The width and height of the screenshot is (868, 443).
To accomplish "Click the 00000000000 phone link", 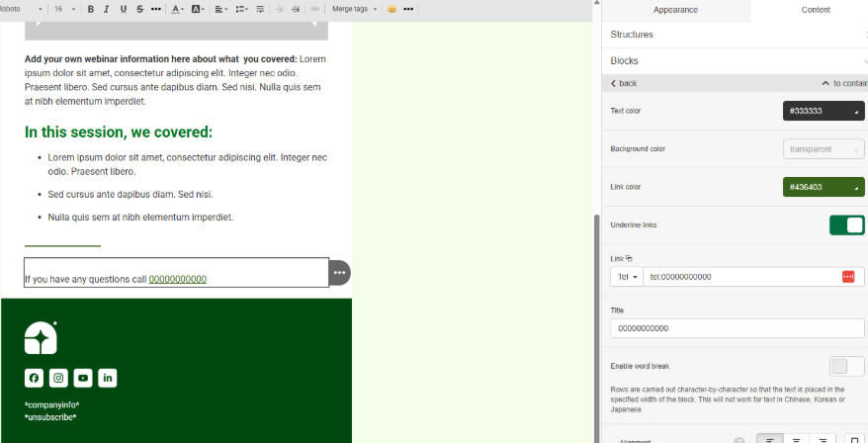I will pos(178,279).
